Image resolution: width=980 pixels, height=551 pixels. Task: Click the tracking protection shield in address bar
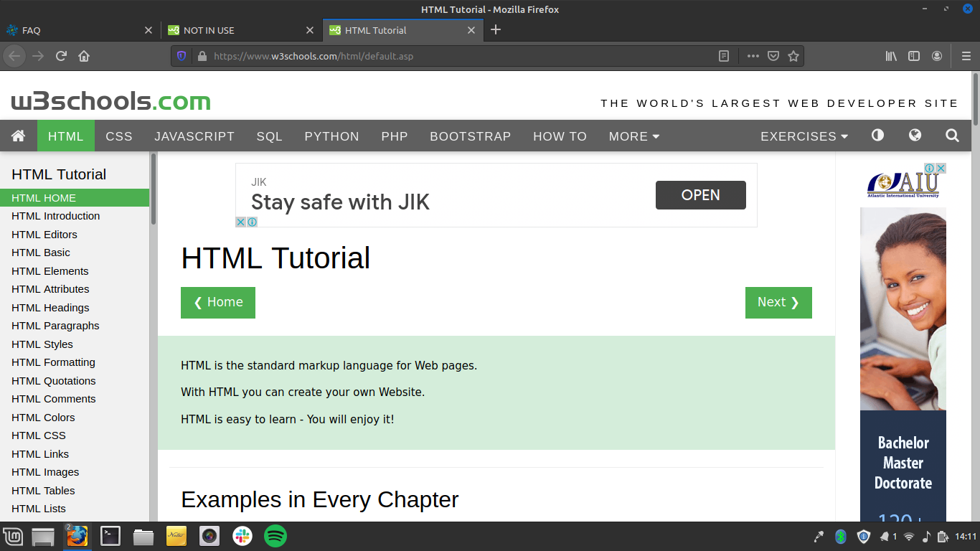(182, 55)
